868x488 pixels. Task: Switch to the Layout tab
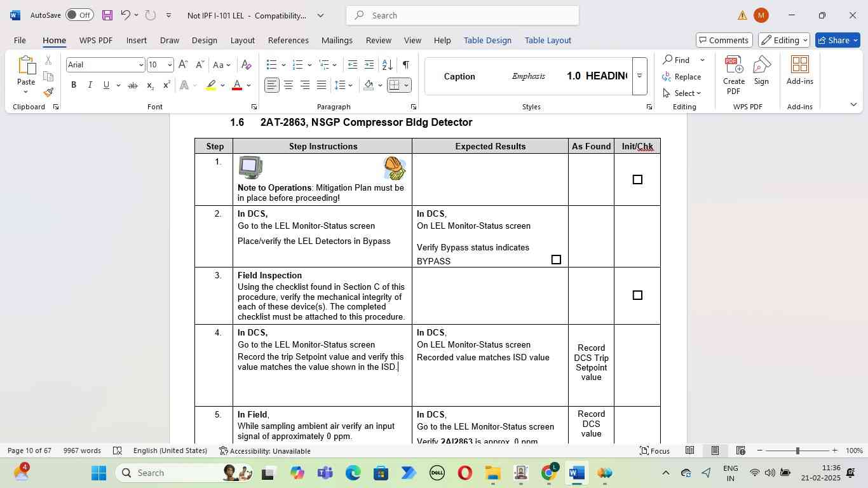242,40
